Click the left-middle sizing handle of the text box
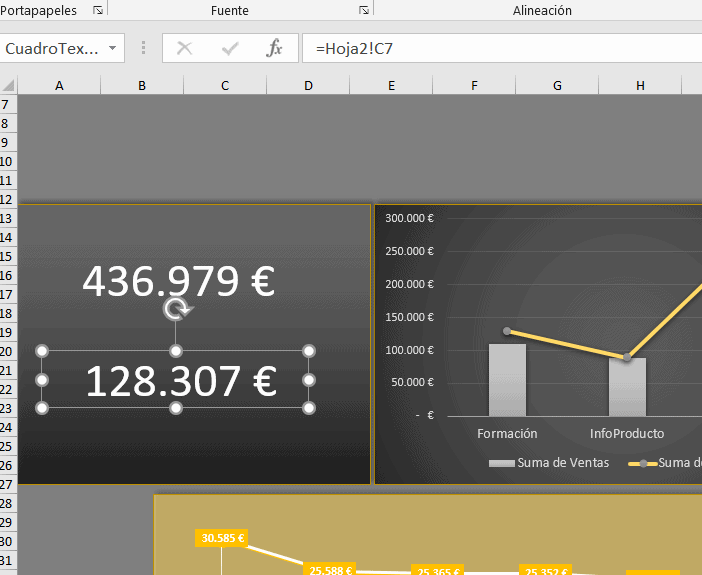Screen dimensions: 702x575 [x=42, y=380]
